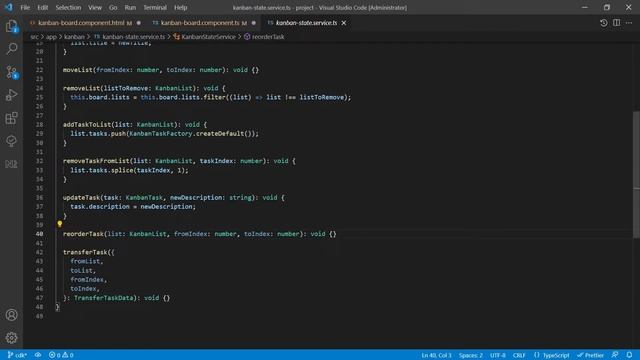This screenshot has height=360, width=640.
Task: Open timeline history icon in editor toolbar
Action: pyautogui.click(x=604, y=23)
